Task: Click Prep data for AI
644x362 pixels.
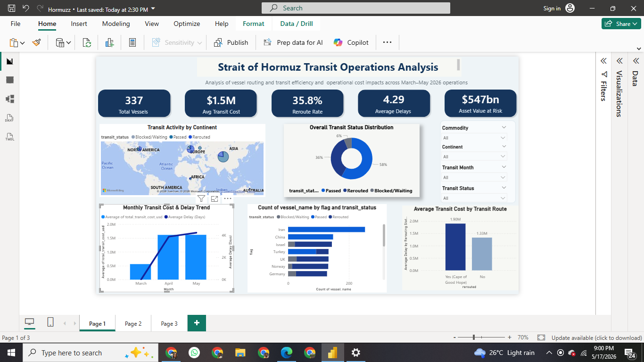Action: (293, 42)
